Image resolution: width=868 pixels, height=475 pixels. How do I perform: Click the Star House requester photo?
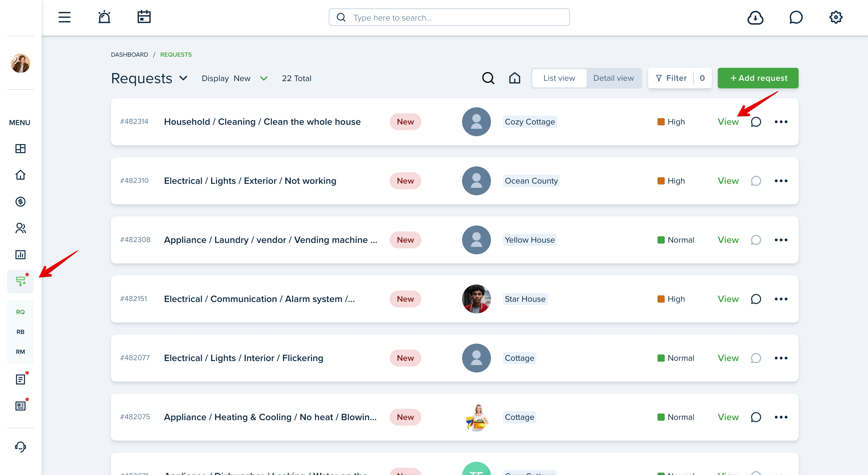coord(476,299)
